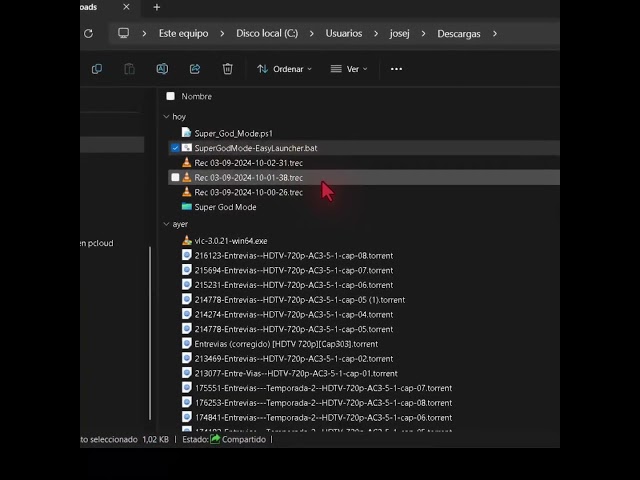This screenshot has width=640, height=480.
Task: Open the three-dots more options menu
Action: tap(396, 69)
